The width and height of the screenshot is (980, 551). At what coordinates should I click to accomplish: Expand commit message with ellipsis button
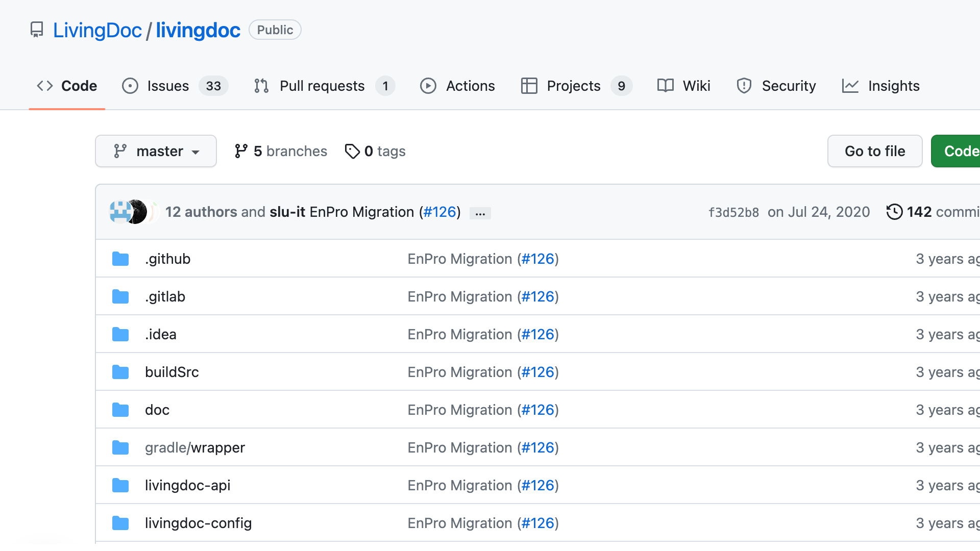point(480,213)
